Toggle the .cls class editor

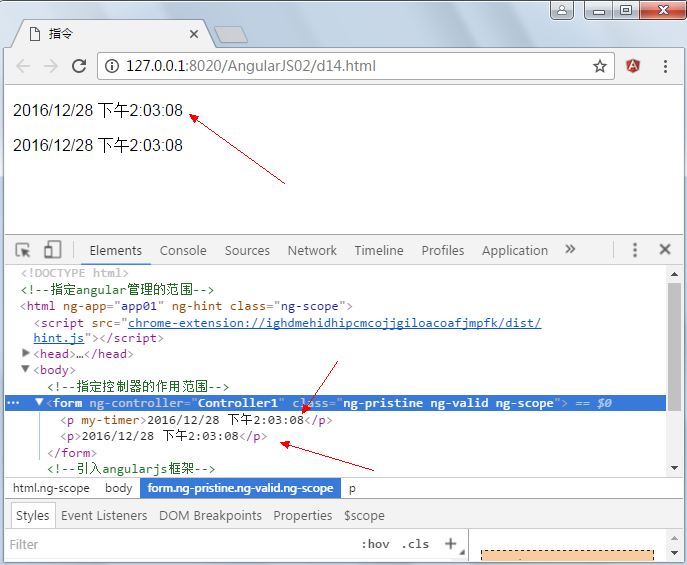tap(415, 544)
